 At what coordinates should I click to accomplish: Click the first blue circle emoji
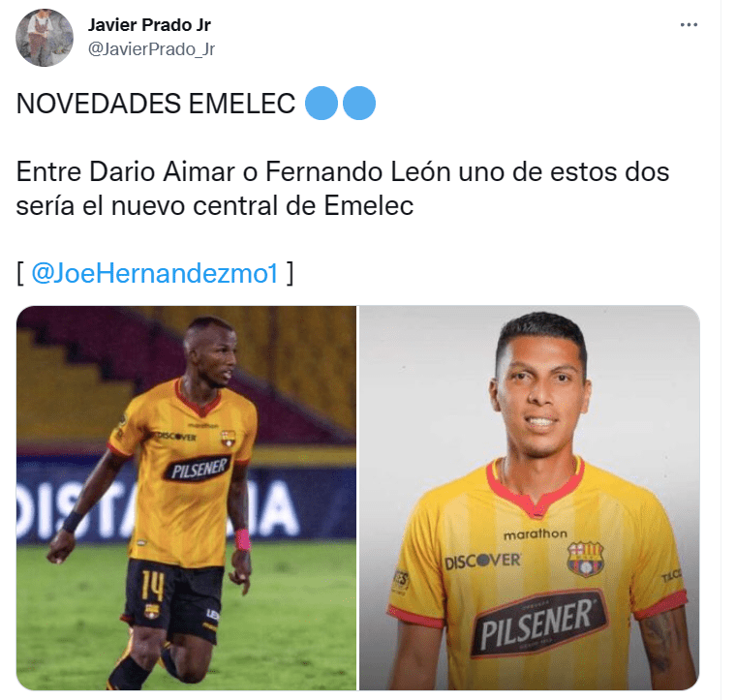322,104
